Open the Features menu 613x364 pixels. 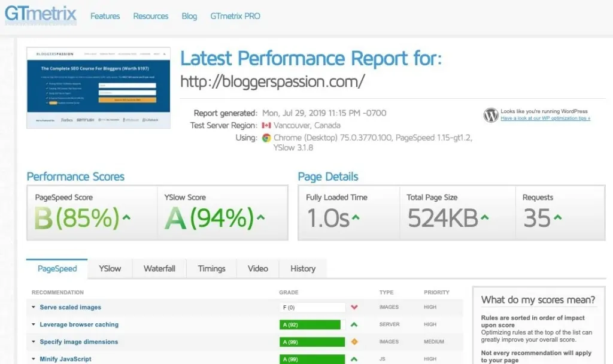tap(105, 16)
